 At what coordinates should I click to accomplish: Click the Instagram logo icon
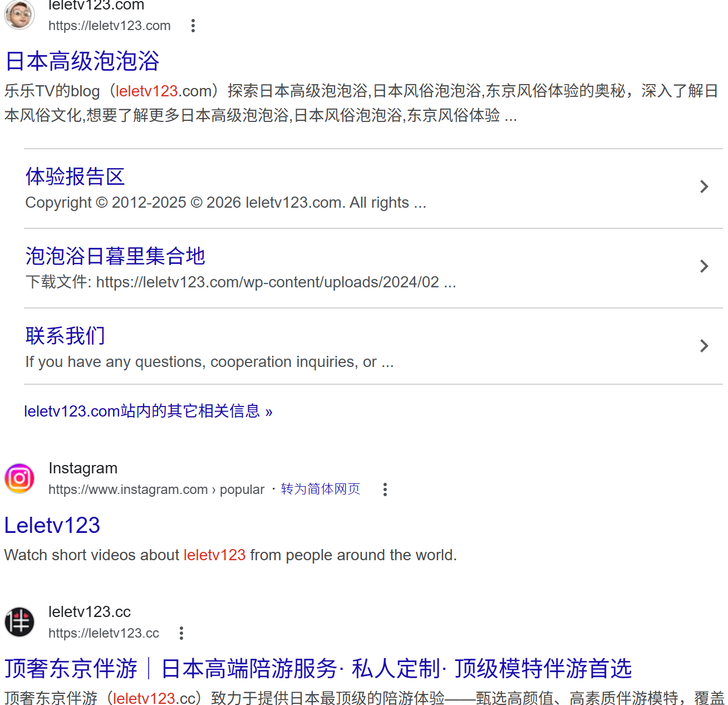(19, 478)
